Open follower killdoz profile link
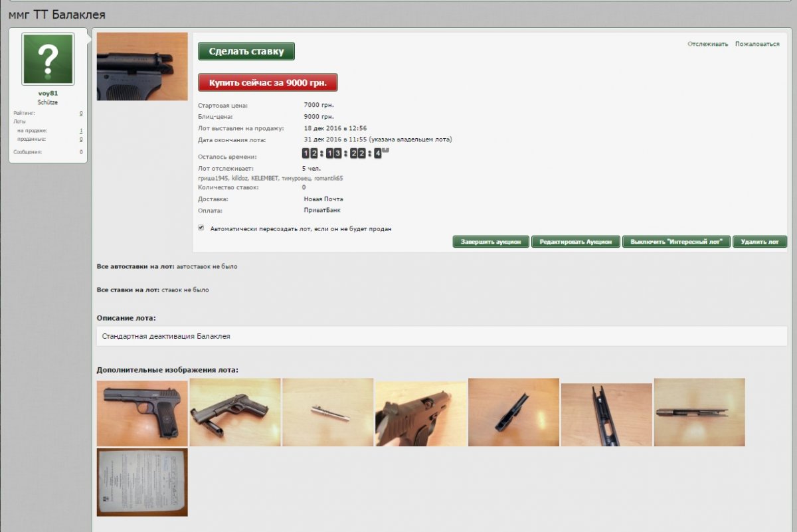Image resolution: width=797 pixels, height=532 pixels. point(240,179)
